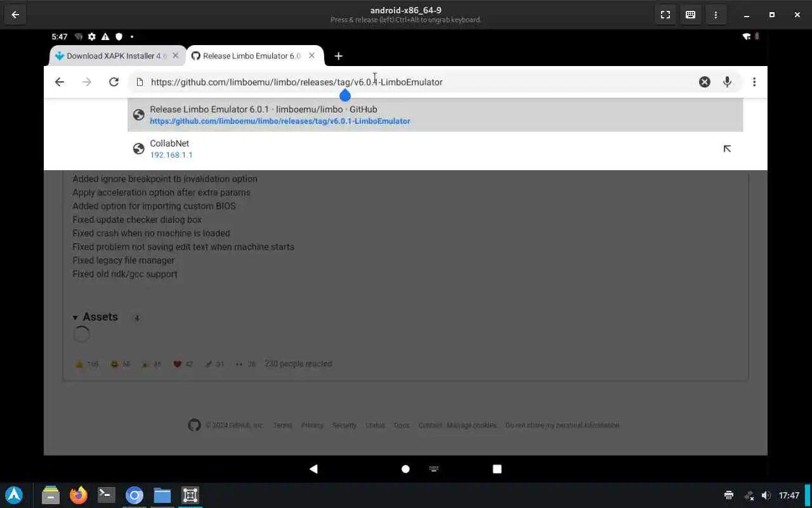Clear the URL with the X icon

pyautogui.click(x=705, y=82)
